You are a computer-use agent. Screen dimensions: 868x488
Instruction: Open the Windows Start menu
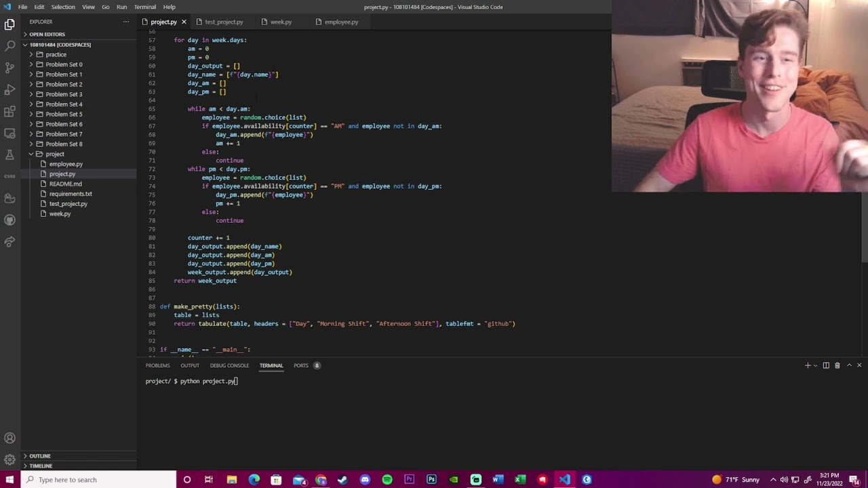click(9, 480)
